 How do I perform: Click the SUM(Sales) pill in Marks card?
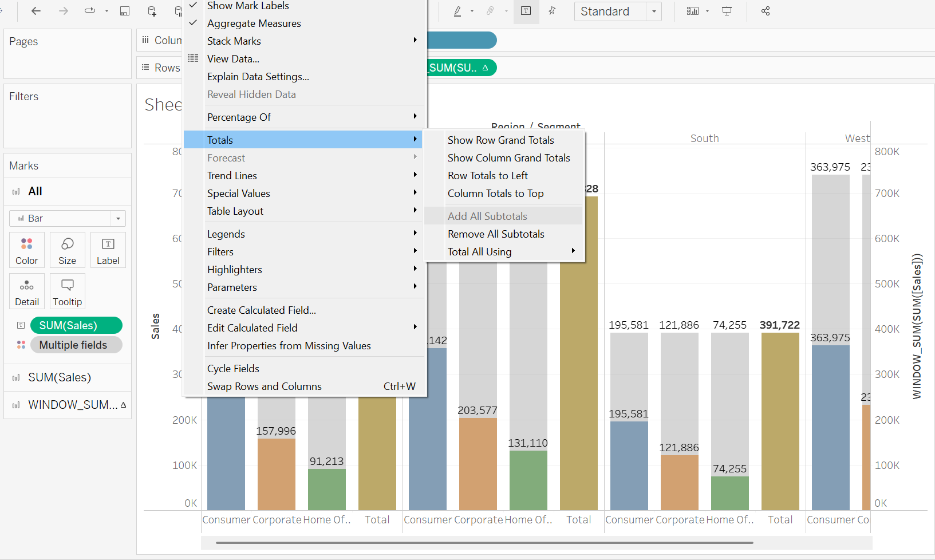click(76, 325)
